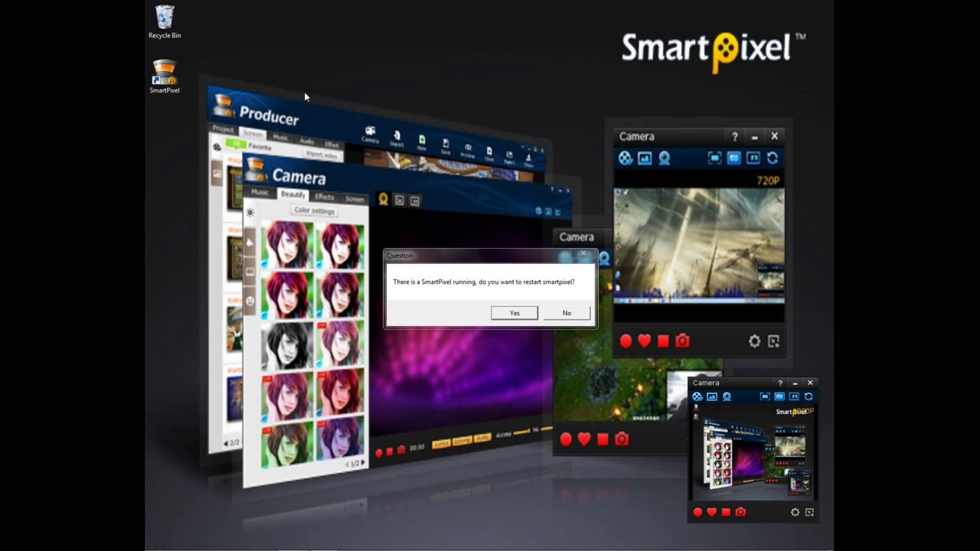Click No in the Question dialog
This screenshot has height=551, width=980.
(567, 313)
